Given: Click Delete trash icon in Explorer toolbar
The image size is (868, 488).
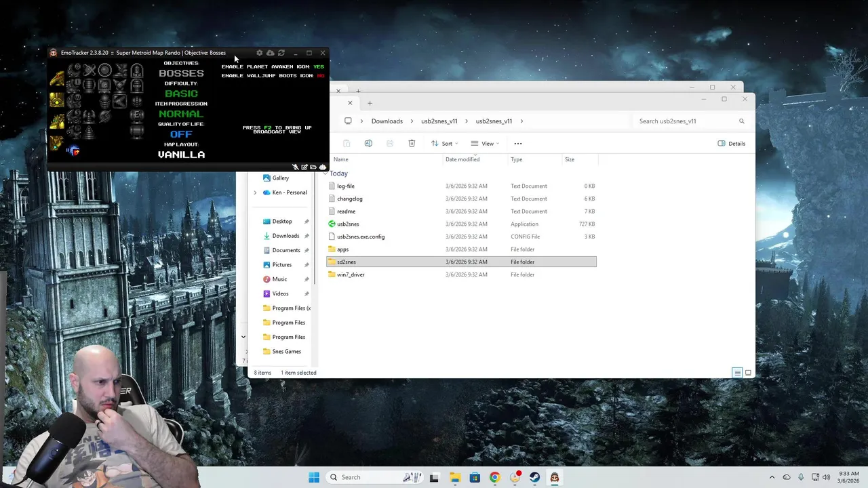Looking at the screenshot, I should [412, 143].
